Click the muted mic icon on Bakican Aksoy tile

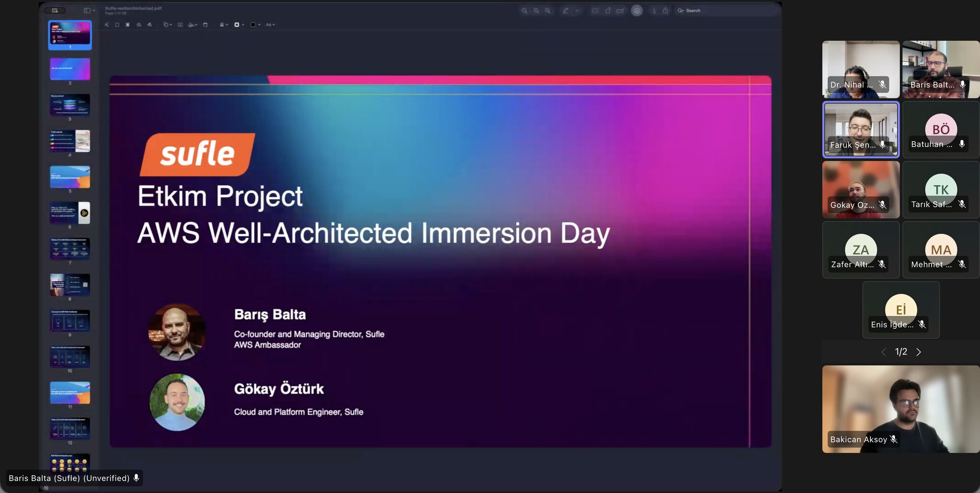[893, 439]
